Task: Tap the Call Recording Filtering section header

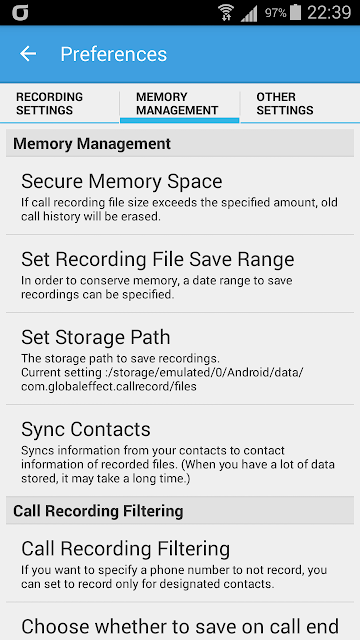Action: pos(180,511)
